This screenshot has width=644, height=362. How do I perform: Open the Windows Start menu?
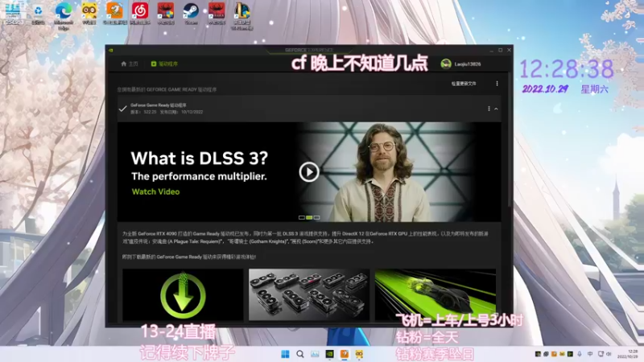pyautogui.click(x=285, y=354)
